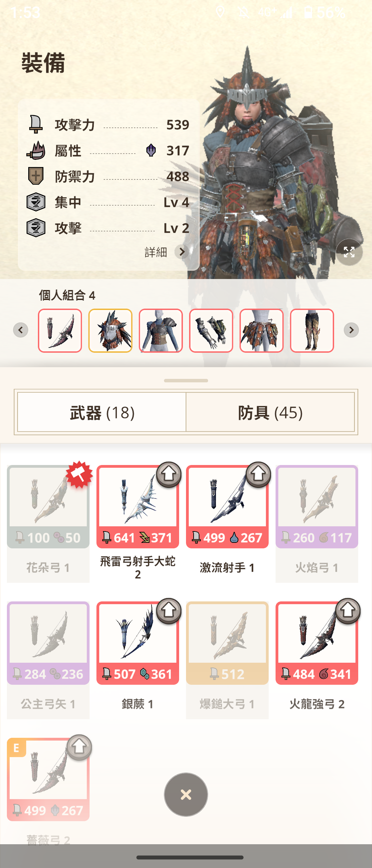
Task: Tap the forge hammer badge on 花朵弓 1
Action: tap(79, 475)
